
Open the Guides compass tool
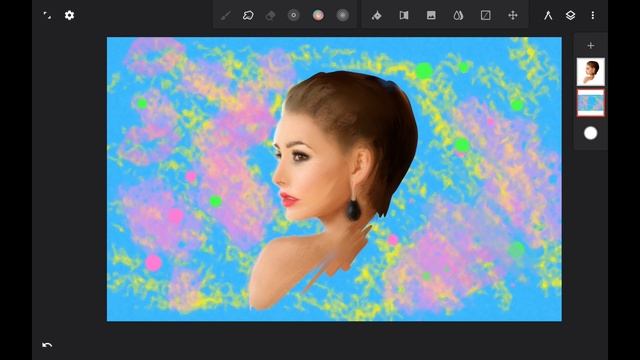548,16
